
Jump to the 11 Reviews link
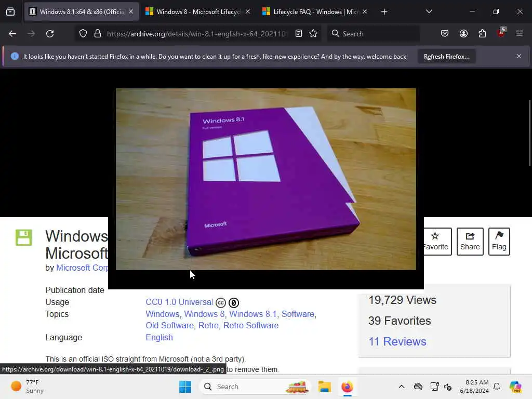[x=397, y=341]
